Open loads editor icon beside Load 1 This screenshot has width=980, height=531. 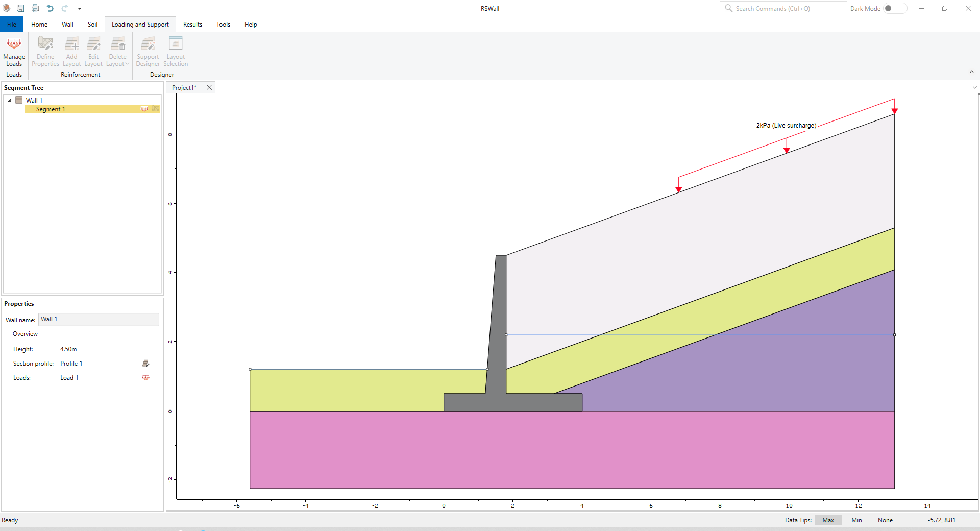pos(145,378)
